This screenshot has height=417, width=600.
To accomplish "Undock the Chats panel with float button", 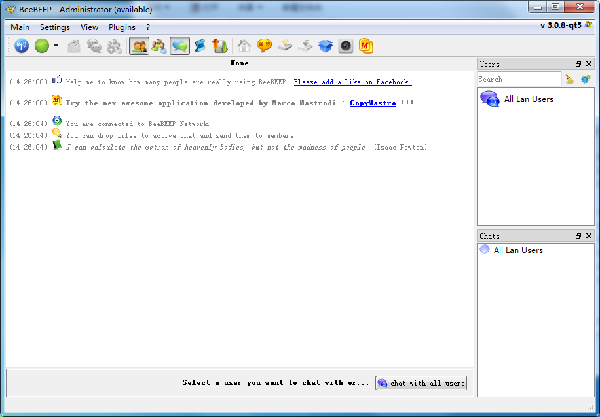I will pyautogui.click(x=578, y=235).
